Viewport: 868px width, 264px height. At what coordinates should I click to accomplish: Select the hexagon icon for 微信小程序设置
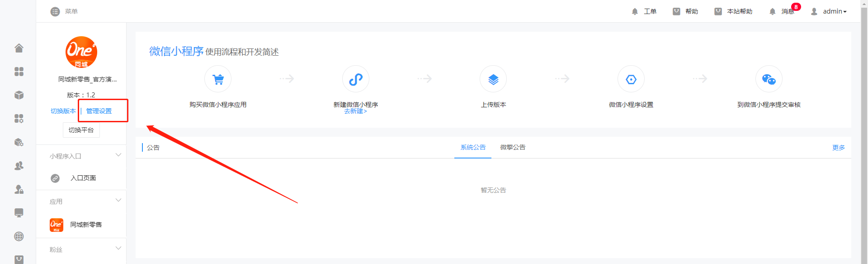pos(631,79)
